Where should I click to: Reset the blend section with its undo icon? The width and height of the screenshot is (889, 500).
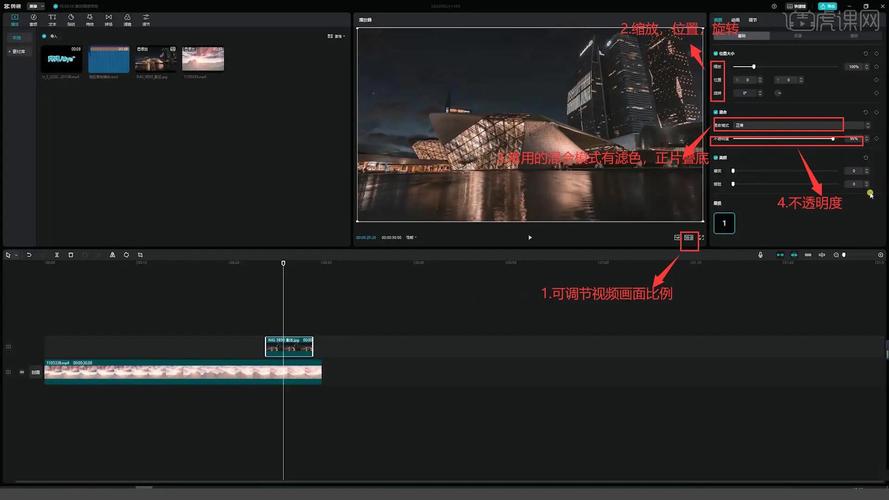tap(866, 112)
